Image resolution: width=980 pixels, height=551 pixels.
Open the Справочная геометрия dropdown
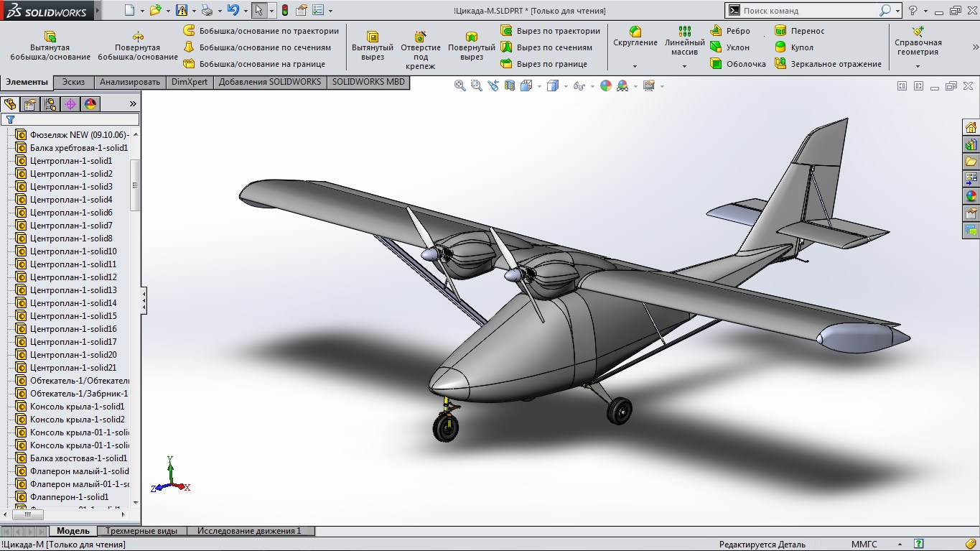pos(918,66)
